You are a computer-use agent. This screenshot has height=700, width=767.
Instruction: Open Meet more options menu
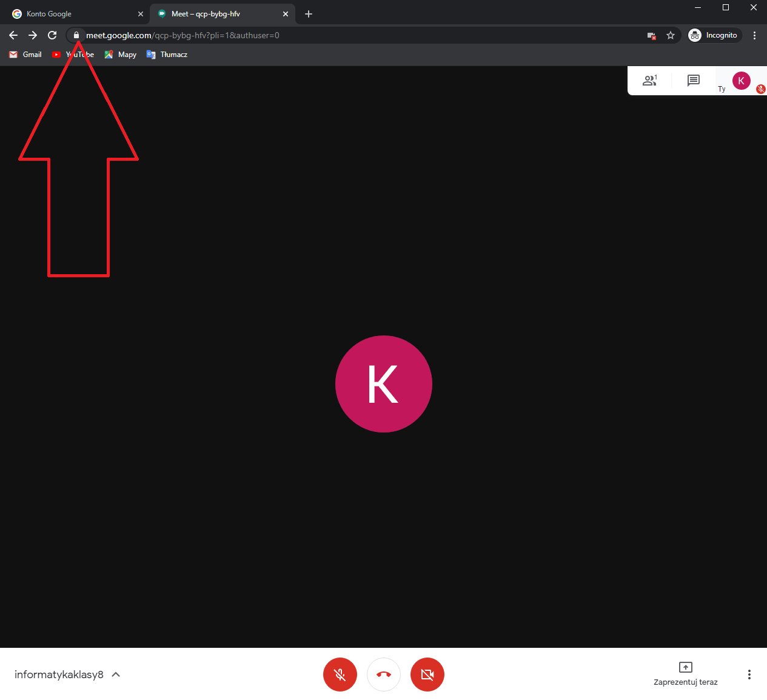pos(749,675)
